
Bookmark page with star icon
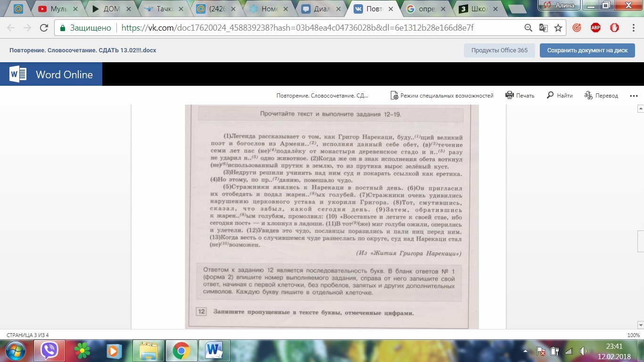click(x=558, y=28)
